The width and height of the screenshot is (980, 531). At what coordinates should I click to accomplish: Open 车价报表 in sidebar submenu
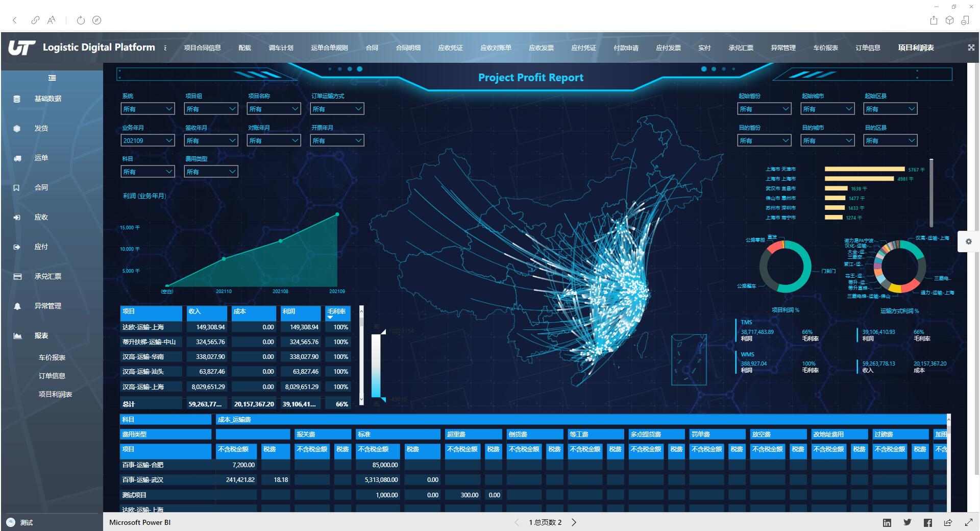[52, 357]
